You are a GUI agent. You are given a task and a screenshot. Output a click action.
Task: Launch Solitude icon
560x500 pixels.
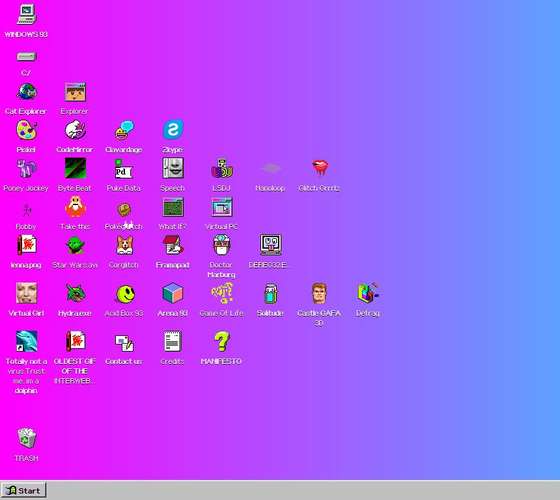[x=270, y=294]
